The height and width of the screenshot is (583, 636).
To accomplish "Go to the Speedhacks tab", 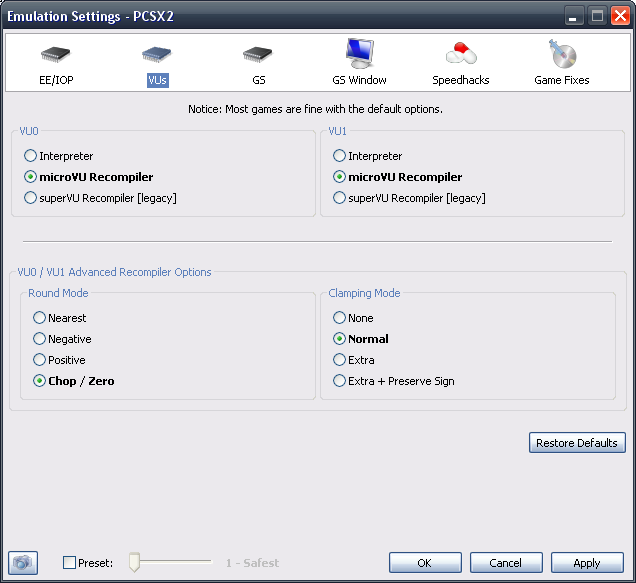I will 461,63.
